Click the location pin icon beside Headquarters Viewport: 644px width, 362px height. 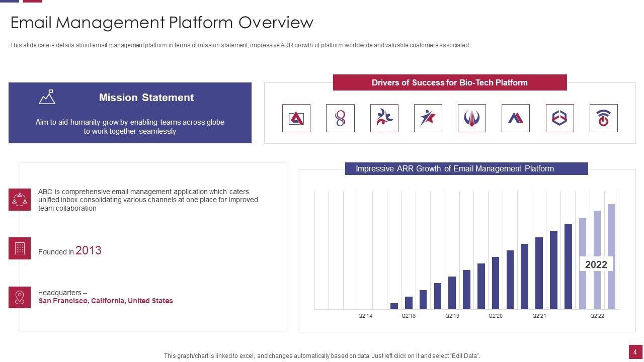click(x=20, y=297)
